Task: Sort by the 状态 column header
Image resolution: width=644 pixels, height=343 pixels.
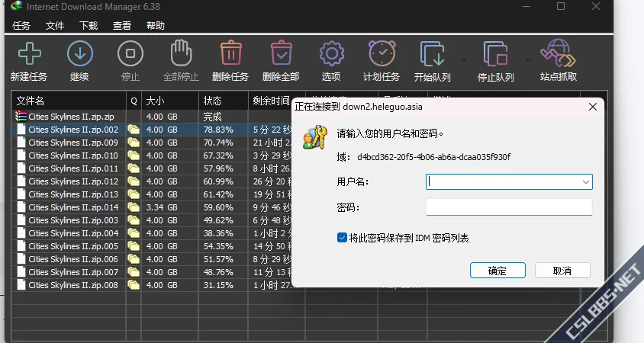Action: pos(224,101)
